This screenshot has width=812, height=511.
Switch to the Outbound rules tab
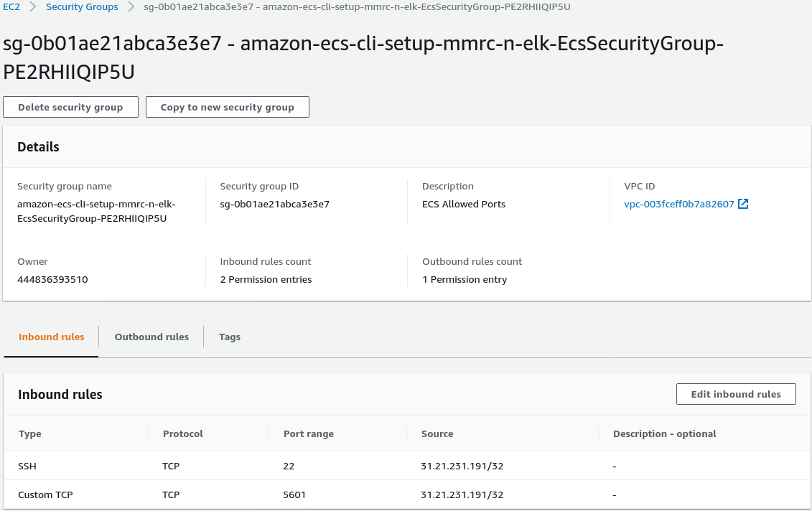[151, 337]
